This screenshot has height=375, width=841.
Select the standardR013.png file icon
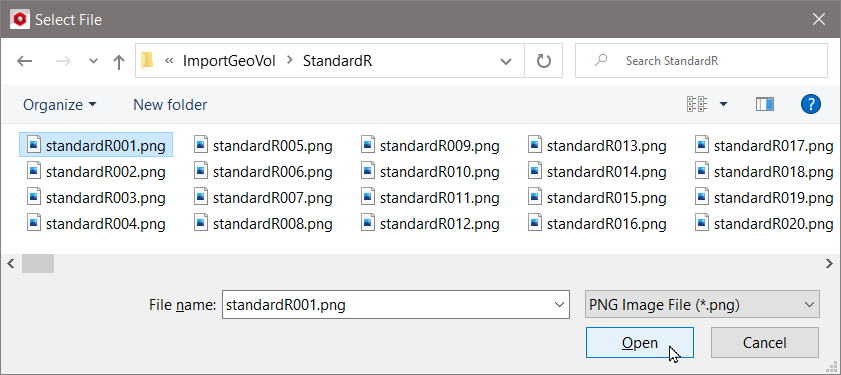[x=535, y=145]
